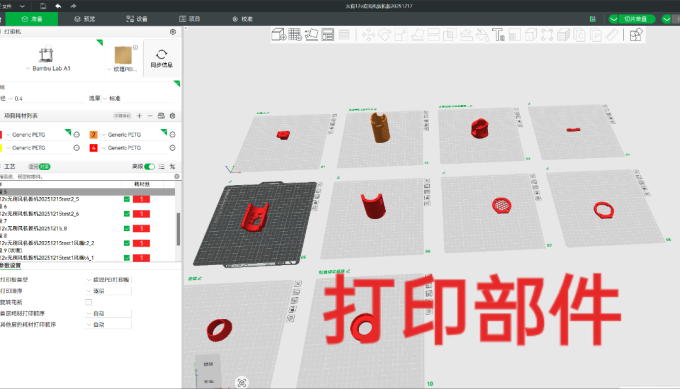Switch to the Device tab

click(x=137, y=19)
